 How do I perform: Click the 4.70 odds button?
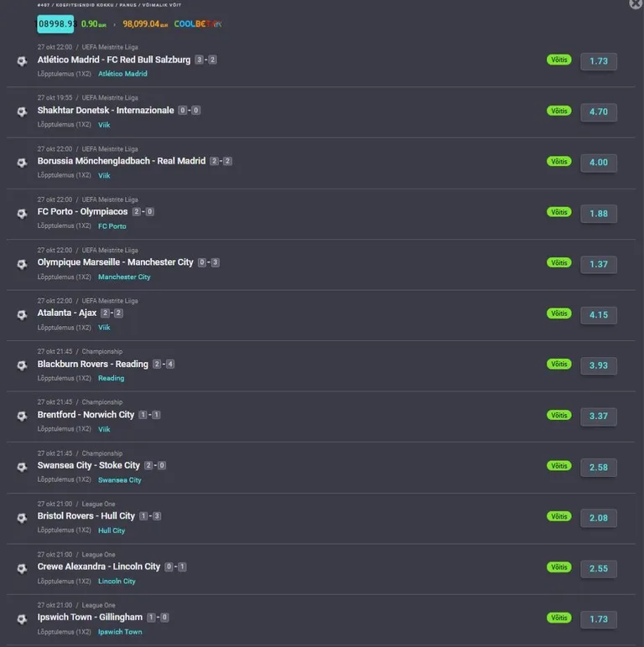tap(599, 111)
